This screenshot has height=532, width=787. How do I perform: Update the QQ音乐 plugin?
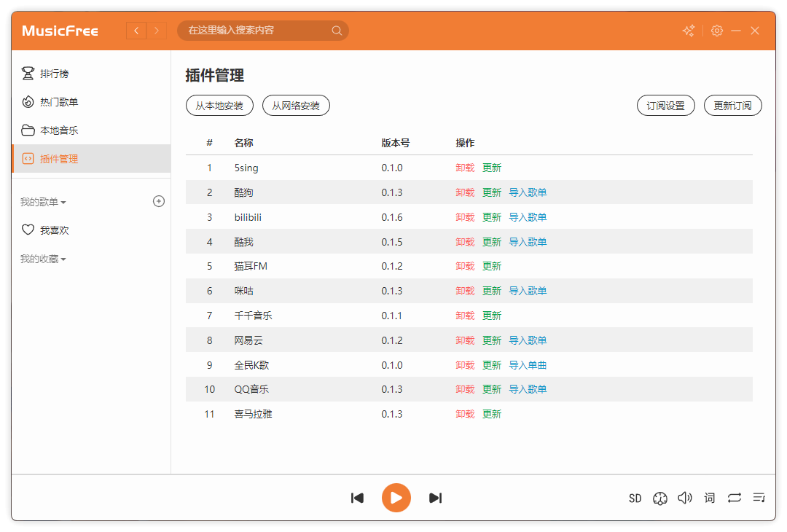click(x=492, y=389)
